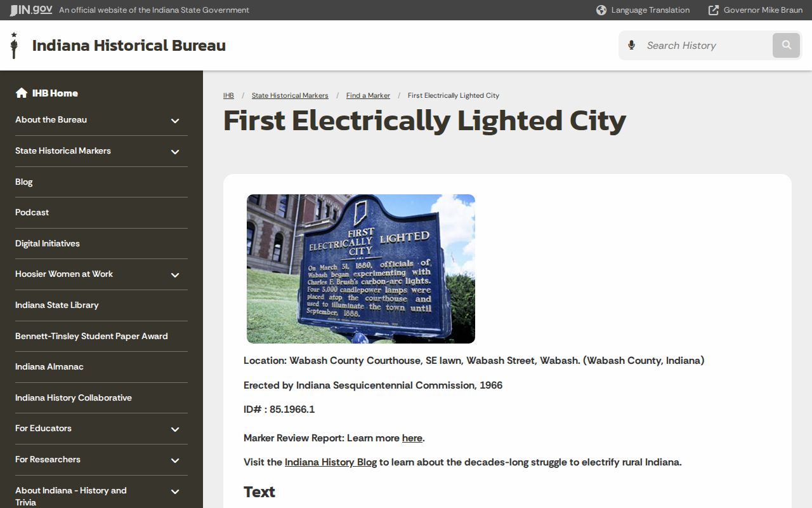The height and width of the screenshot is (508, 812).
Task: Click the historical marker photo thumbnail
Action: [x=361, y=269]
